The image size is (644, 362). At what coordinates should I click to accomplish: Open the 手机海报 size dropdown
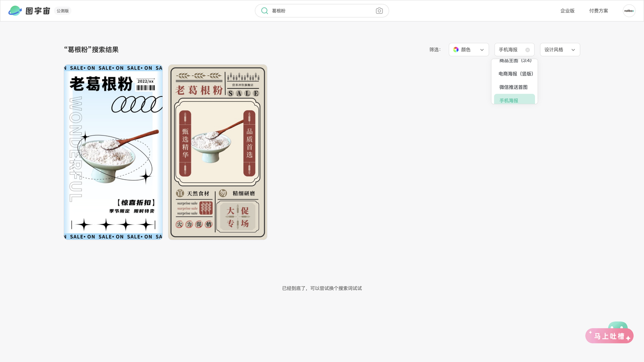(x=514, y=50)
